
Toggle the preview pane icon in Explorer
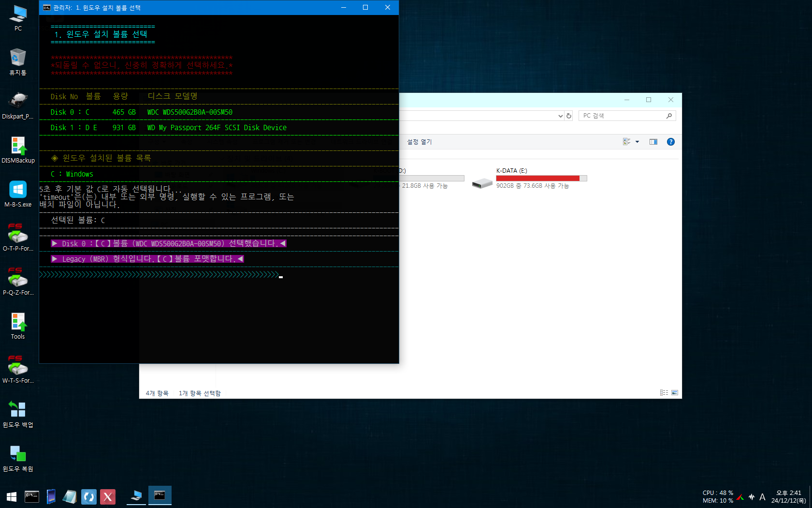[x=653, y=142]
